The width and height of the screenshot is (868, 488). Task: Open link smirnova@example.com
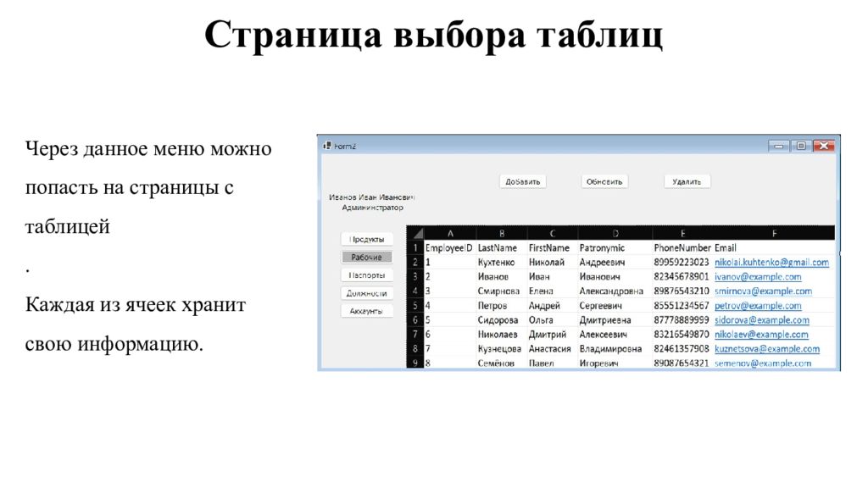[x=764, y=291]
